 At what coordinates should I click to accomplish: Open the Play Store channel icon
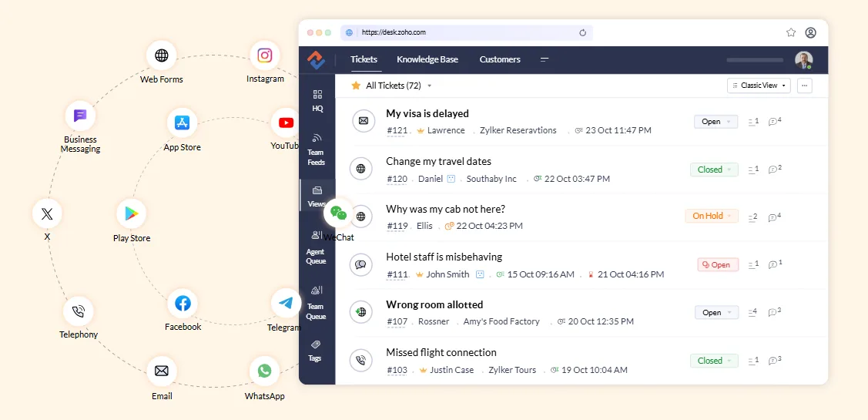coord(131,214)
